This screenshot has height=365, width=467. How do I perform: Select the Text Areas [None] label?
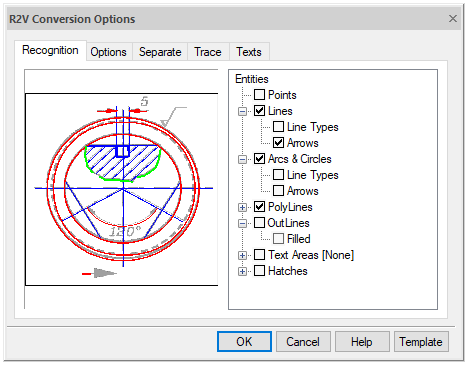(311, 255)
